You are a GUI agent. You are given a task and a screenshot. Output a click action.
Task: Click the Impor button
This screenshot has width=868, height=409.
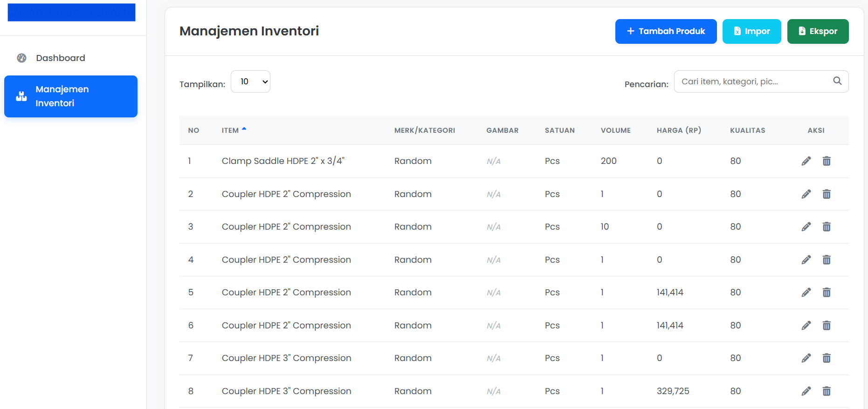pos(751,31)
